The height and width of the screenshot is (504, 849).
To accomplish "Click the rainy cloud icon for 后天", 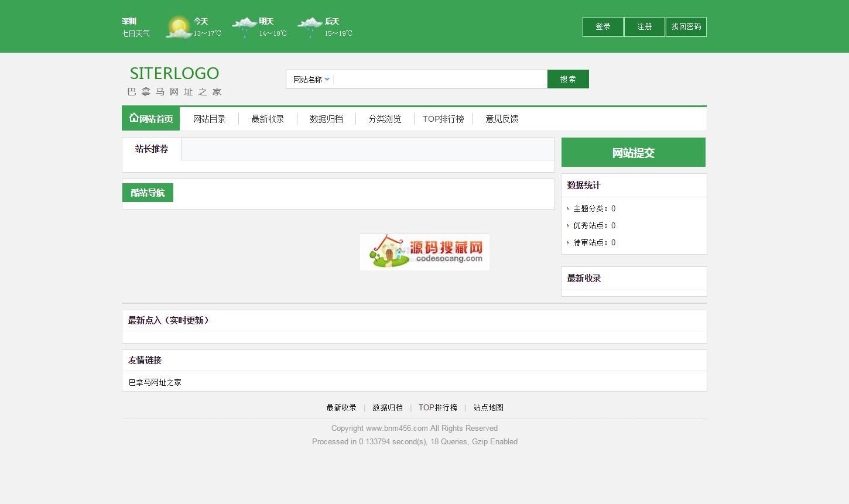I will 310,27.
